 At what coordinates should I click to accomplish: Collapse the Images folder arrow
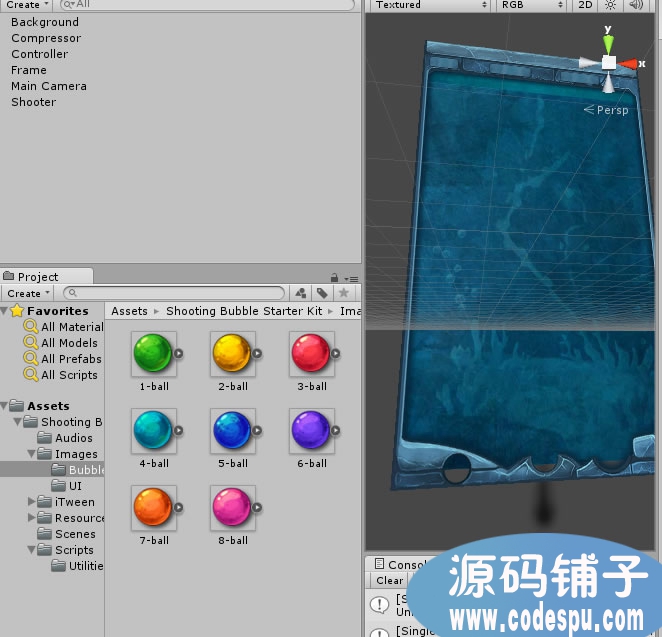pyautogui.click(x=32, y=454)
